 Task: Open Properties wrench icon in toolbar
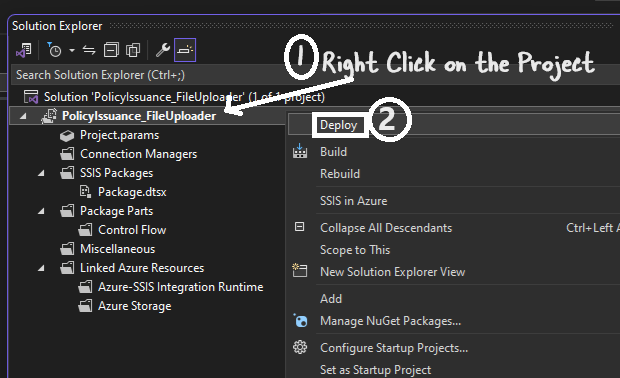point(163,50)
